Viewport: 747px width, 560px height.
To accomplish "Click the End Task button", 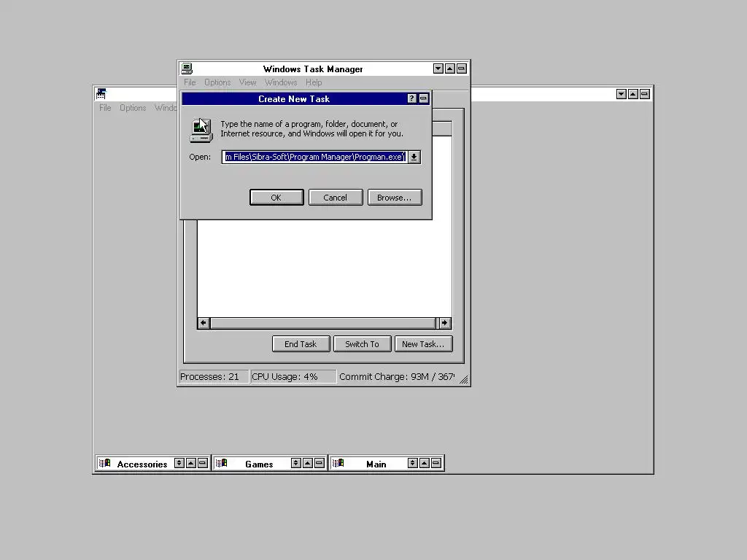I will [x=301, y=344].
